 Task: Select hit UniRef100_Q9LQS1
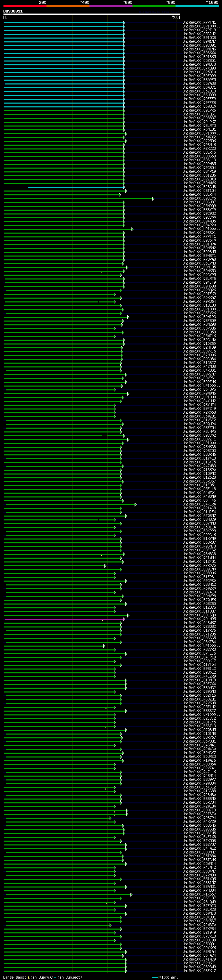point(199,114)
